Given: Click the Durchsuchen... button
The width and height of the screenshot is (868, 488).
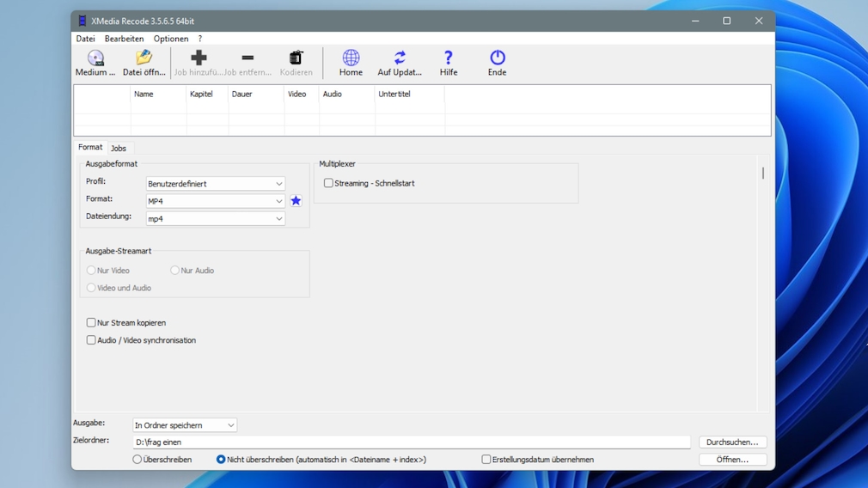Looking at the screenshot, I should (x=732, y=442).
